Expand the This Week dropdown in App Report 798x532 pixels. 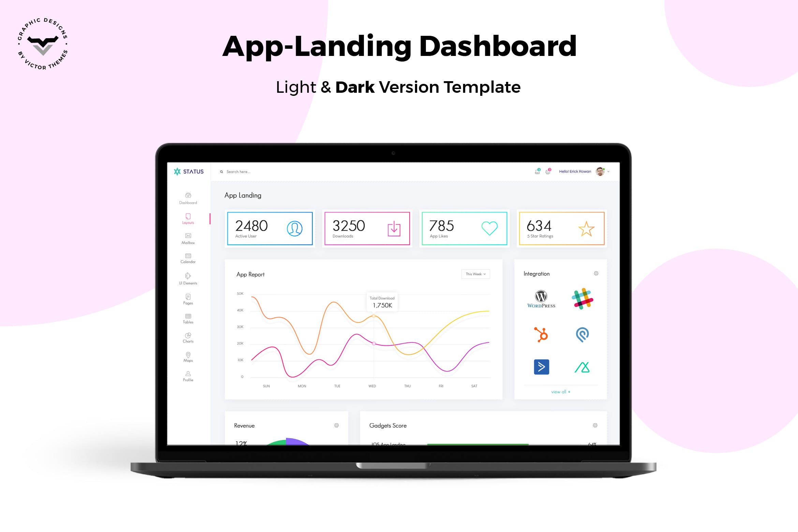pos(476,274)
